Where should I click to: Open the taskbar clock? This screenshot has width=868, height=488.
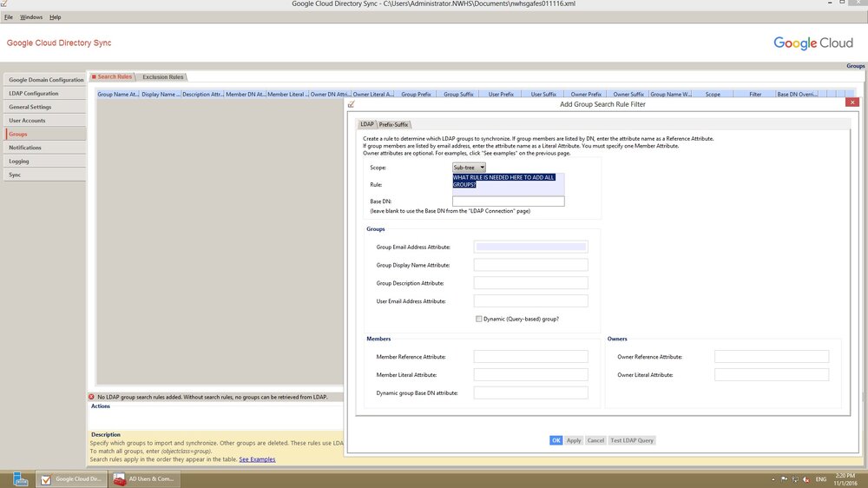click(x=845, y=479)
